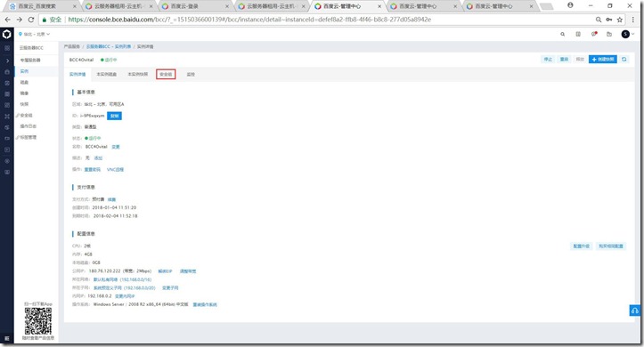View notifications with the red dot

(594, 34)
